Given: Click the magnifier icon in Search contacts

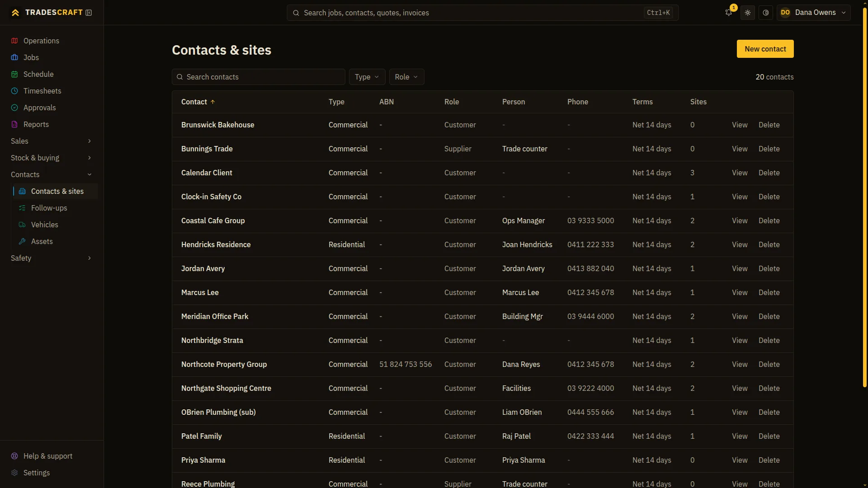Looking at the screenshot, I should [180, 77].
